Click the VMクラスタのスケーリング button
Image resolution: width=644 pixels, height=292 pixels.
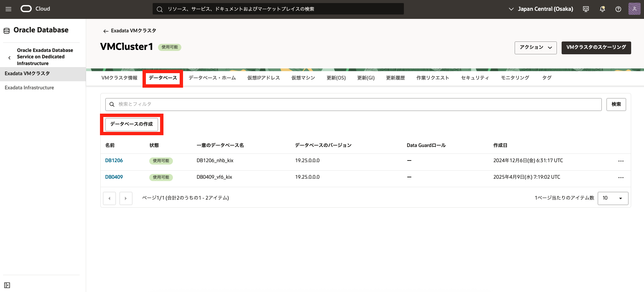(x=596, y=48)
